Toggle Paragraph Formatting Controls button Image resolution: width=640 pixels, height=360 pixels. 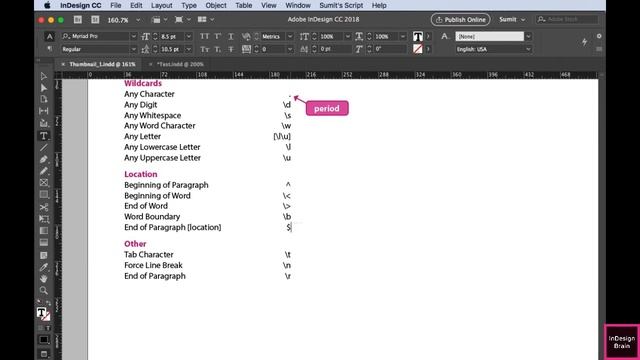click(49, 49)
